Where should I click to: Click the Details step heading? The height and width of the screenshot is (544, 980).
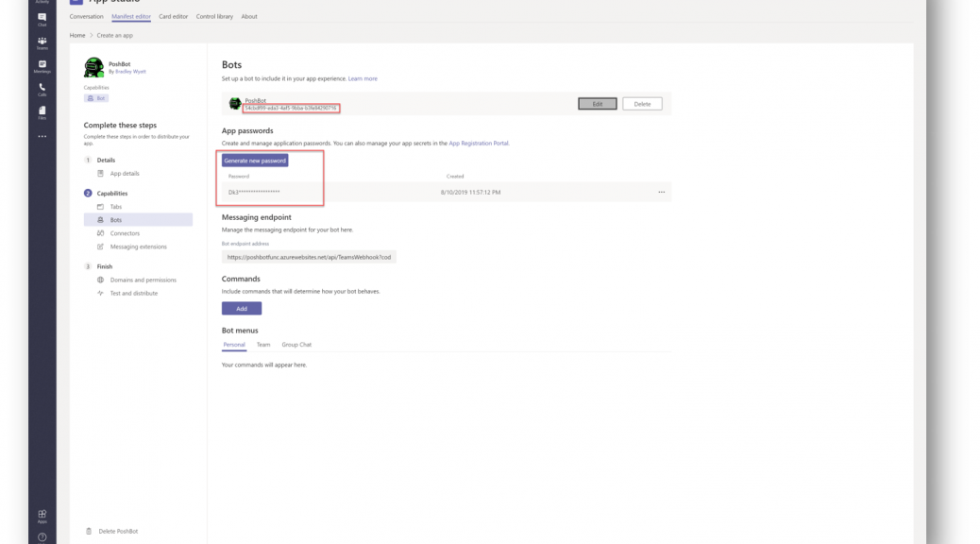tap(106, 160)
